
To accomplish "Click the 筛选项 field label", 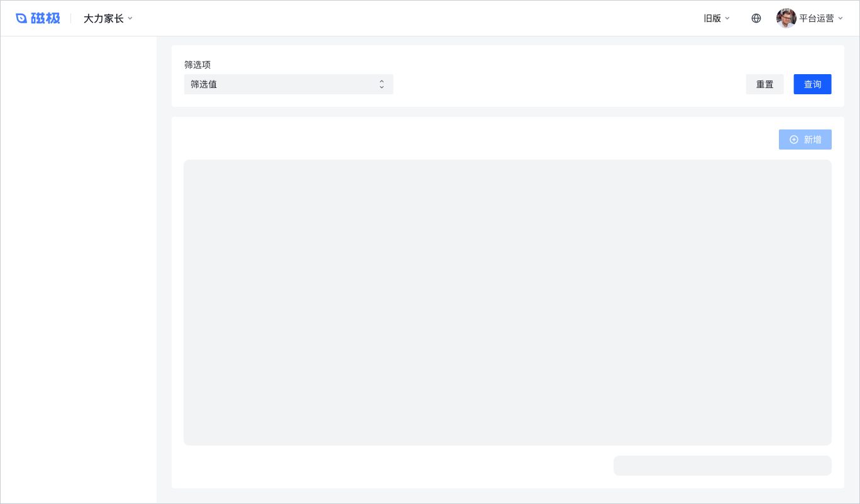I will pyautogui.click(x=197, y=65).
